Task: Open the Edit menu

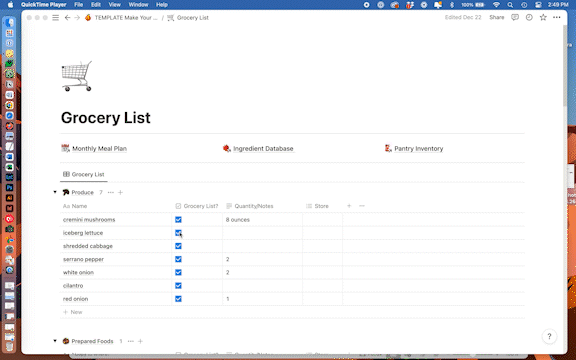Action: tap(96, 5)
